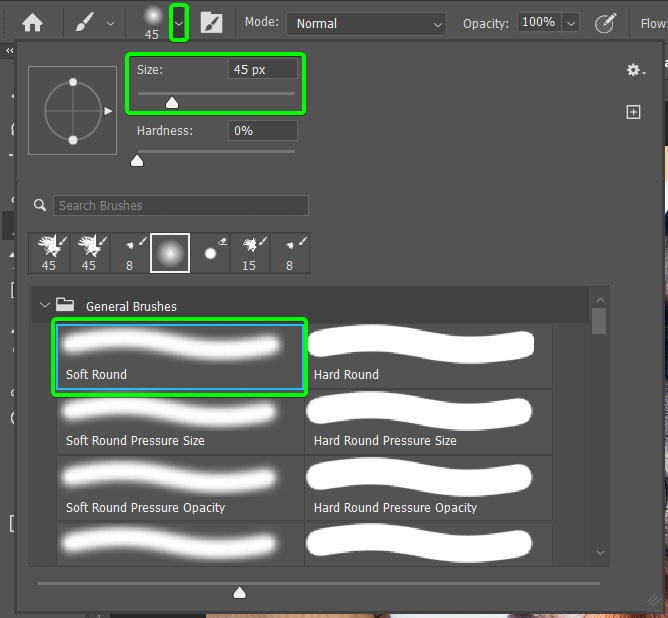Click the General Brushes folder icon

coord(65,304)
